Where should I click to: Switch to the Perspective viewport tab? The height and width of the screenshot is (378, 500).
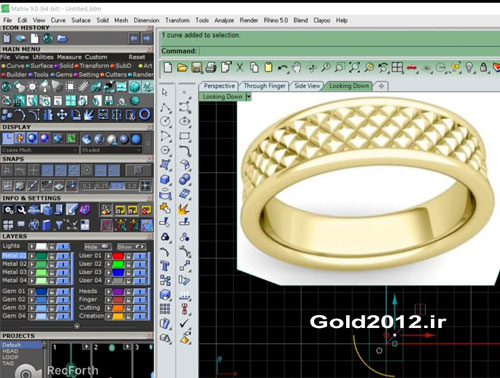219,86
